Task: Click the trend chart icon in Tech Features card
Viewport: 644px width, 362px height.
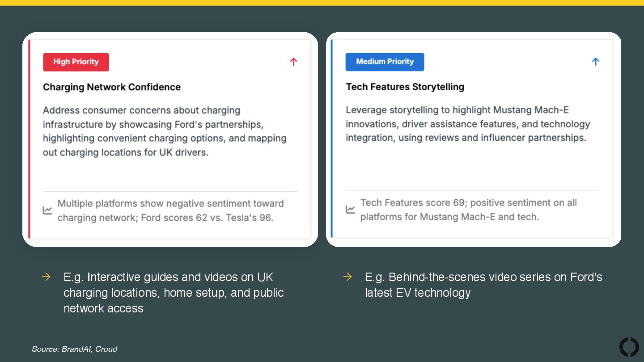Action: point(350,209)
